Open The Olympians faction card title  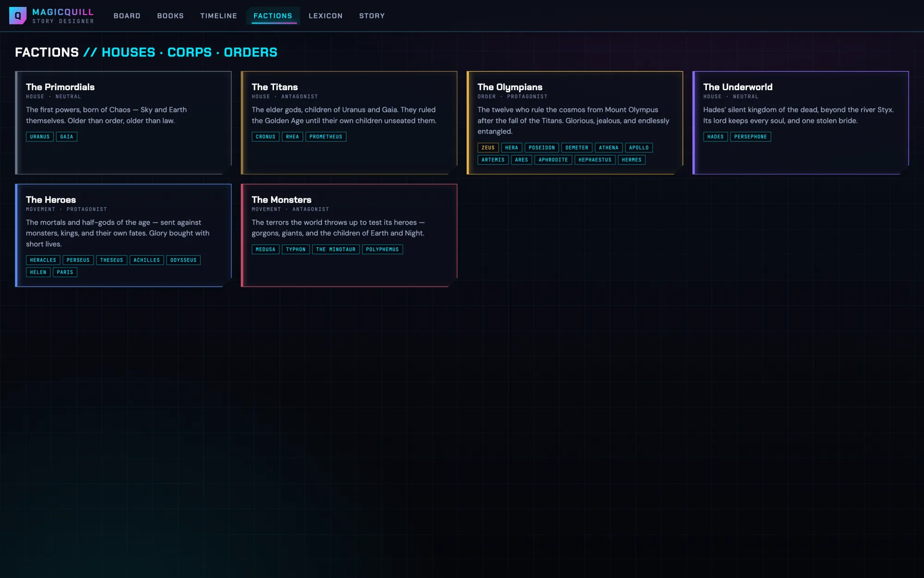[x=510, y=87]
